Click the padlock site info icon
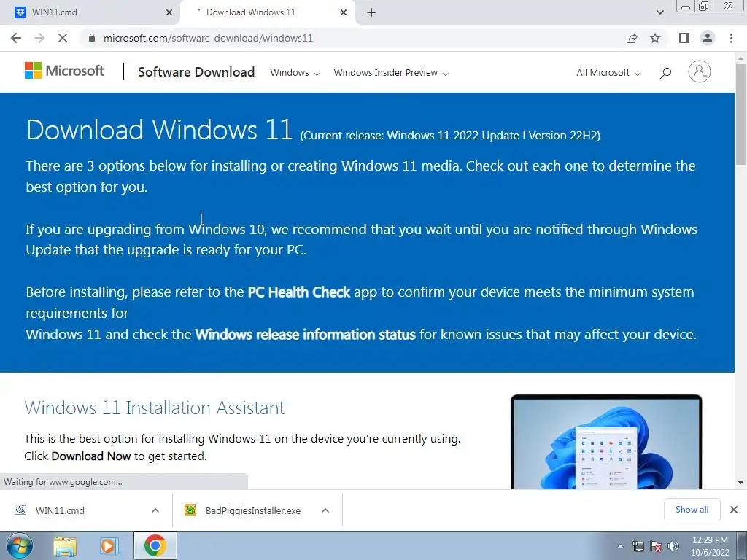Screen dimensions: 747x560 click(92, 38)
